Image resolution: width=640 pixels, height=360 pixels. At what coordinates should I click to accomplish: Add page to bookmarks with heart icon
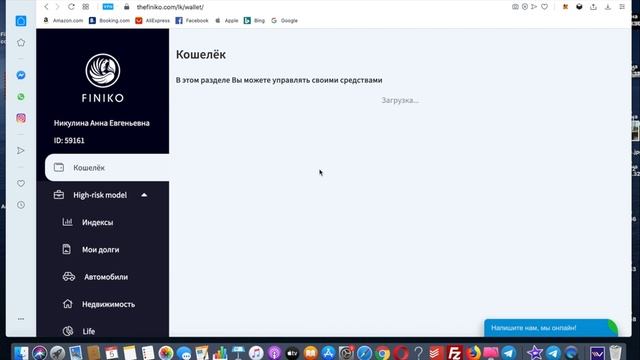click(544, 7)
